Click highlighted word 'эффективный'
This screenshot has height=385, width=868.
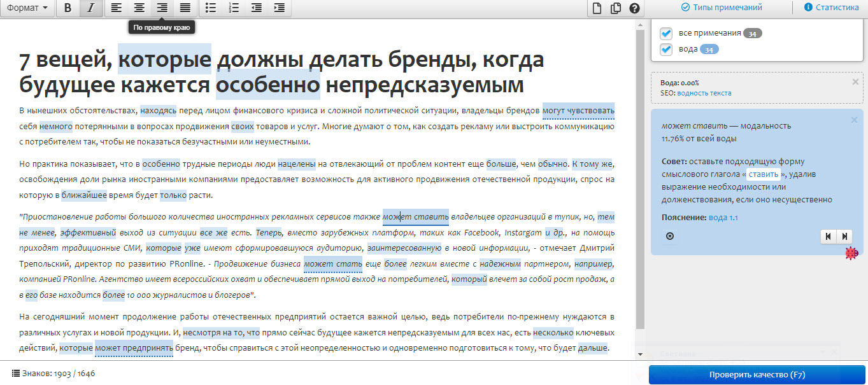click(x=88, y=232)
